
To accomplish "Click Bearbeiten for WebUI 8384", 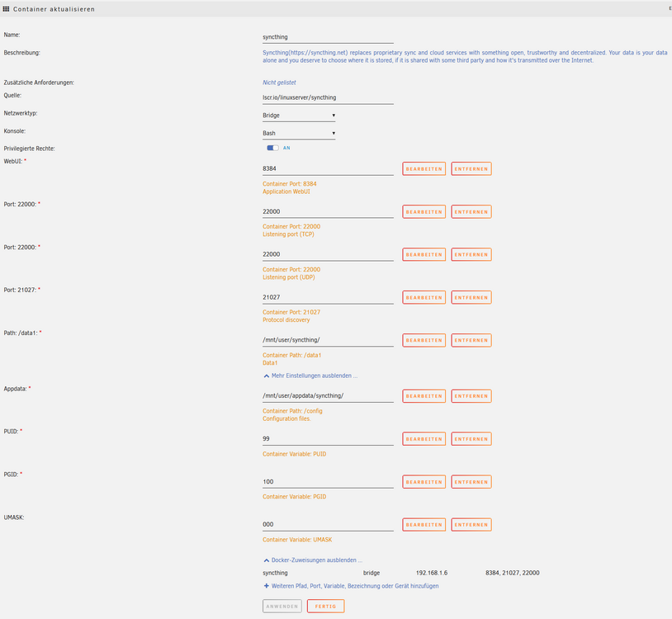I will [x=424, y=168].
